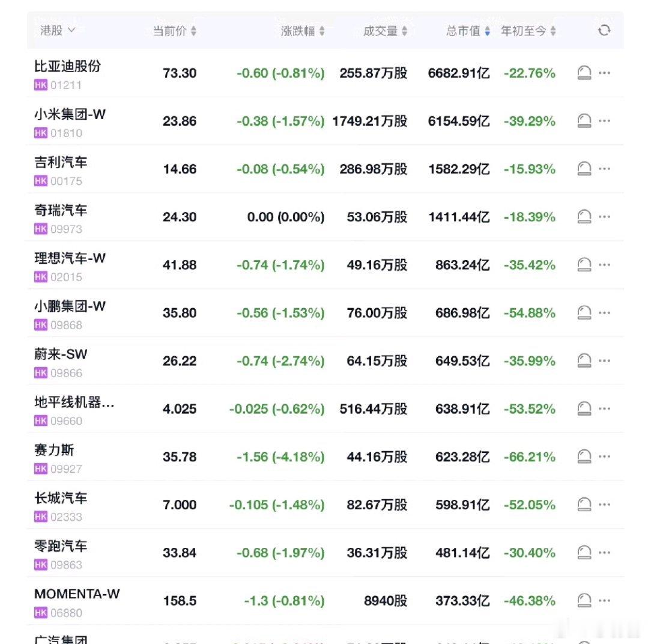
Task: Click volume 1749.21万股
Action: (x=370, y=121)
